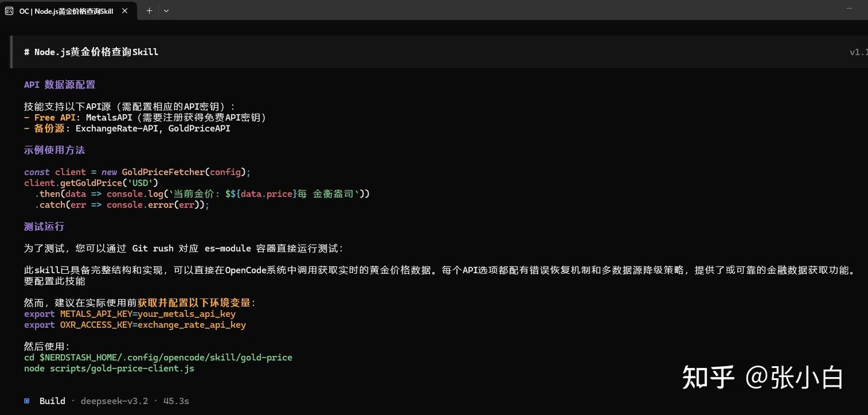Viewport: 868px width, 415px height.
Task: Expand the terminal profile dropdown chevron
Action: [x=166, y=11]
